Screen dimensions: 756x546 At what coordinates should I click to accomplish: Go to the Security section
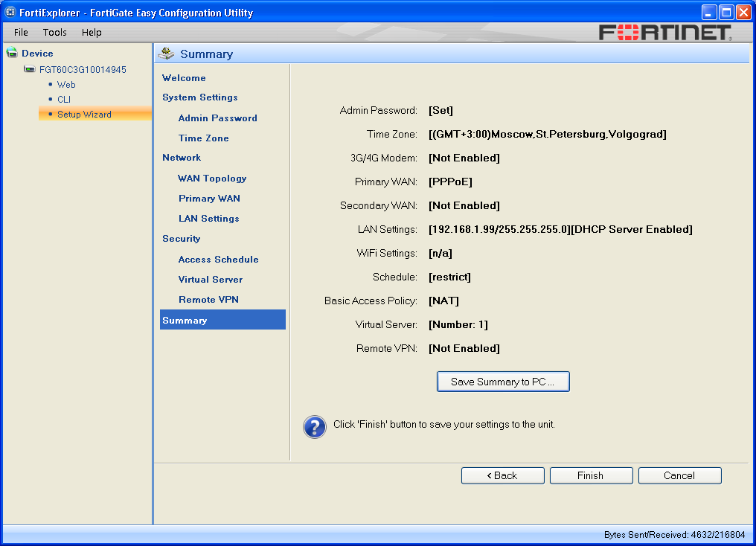(x=182, y=239)
